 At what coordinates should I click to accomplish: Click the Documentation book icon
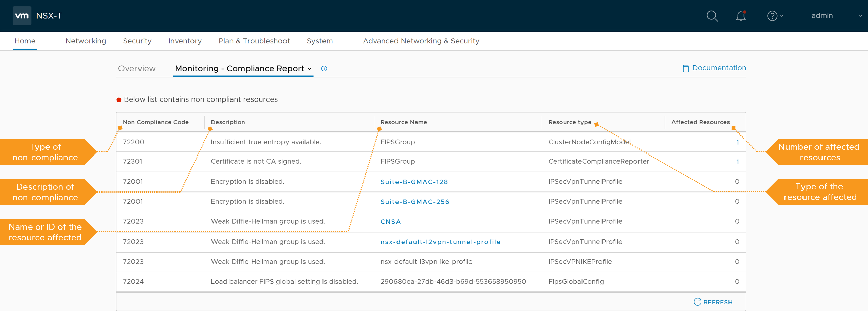[685, 68]
